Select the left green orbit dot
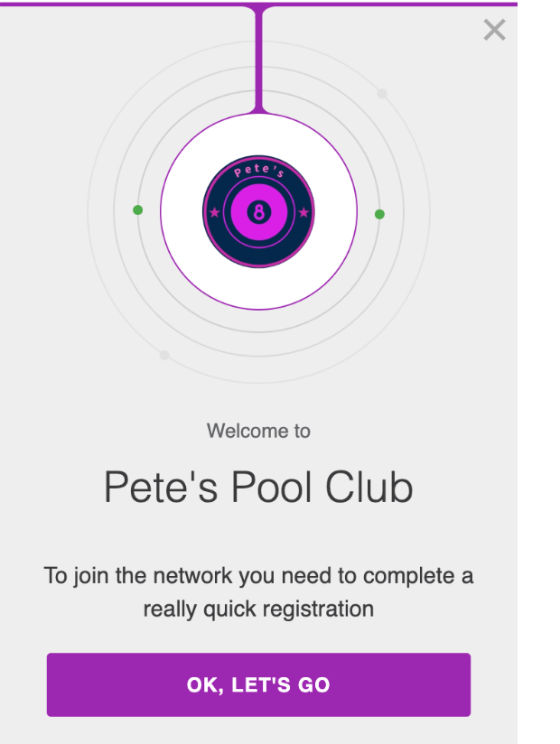The height and width of the screenshot is (744, 560). tap(137, 209)
